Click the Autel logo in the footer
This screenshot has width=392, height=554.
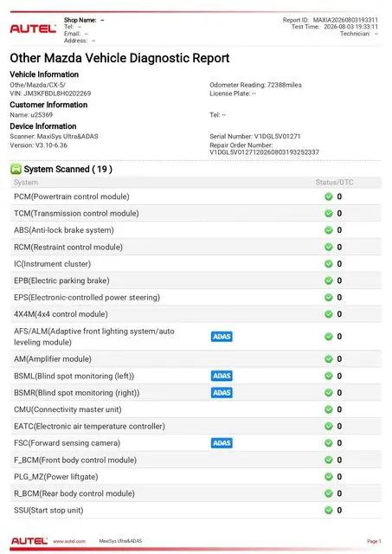29,541
